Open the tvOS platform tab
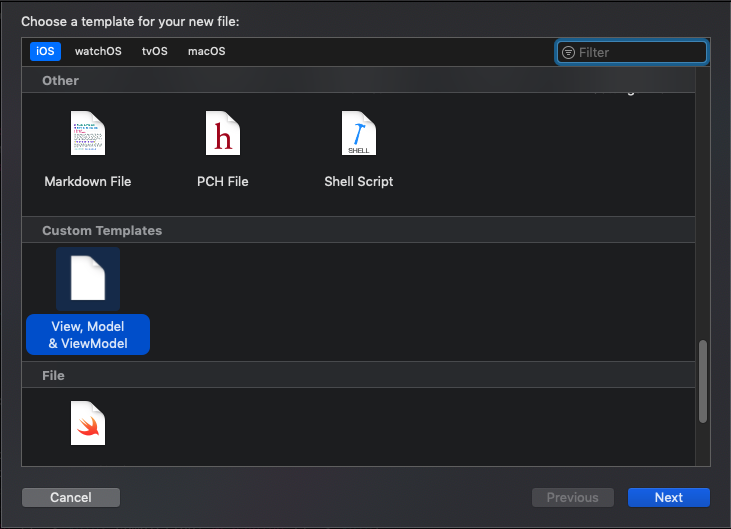 (155, 51)
